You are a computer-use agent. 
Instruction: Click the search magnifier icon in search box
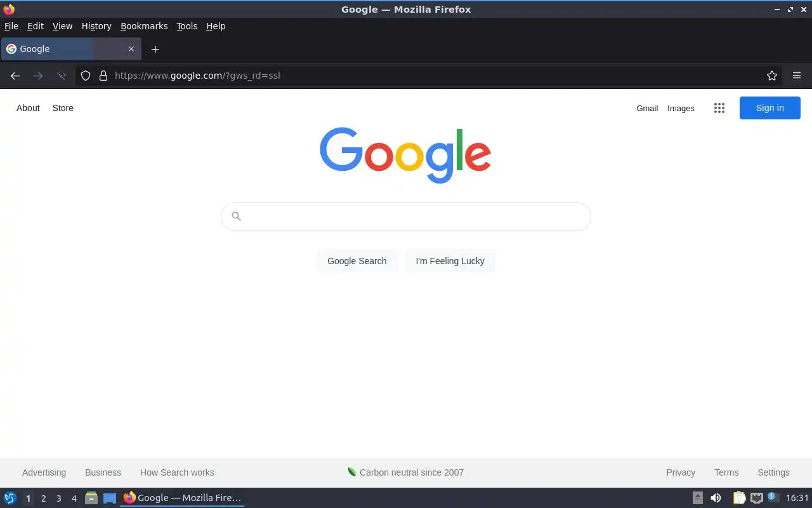click(236, 217)
